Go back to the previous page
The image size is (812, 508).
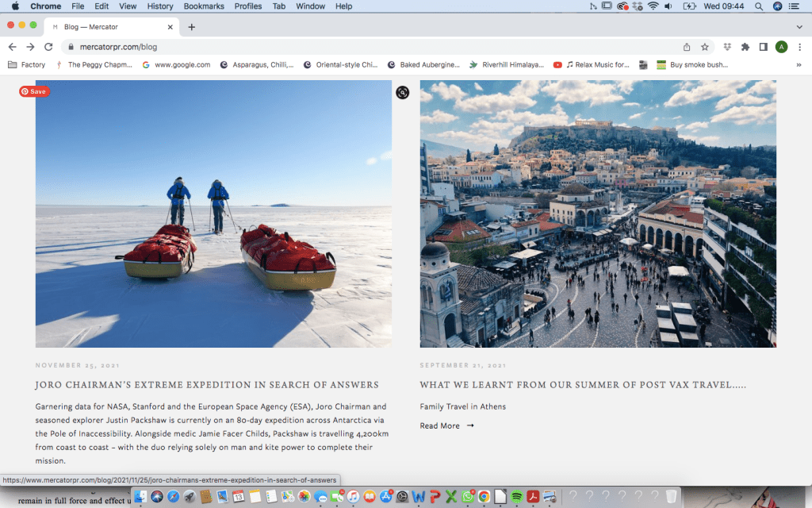12,47
